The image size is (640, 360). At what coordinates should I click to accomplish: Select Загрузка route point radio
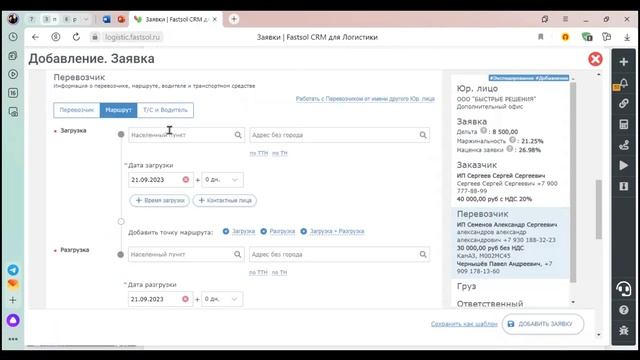(226, 231)
